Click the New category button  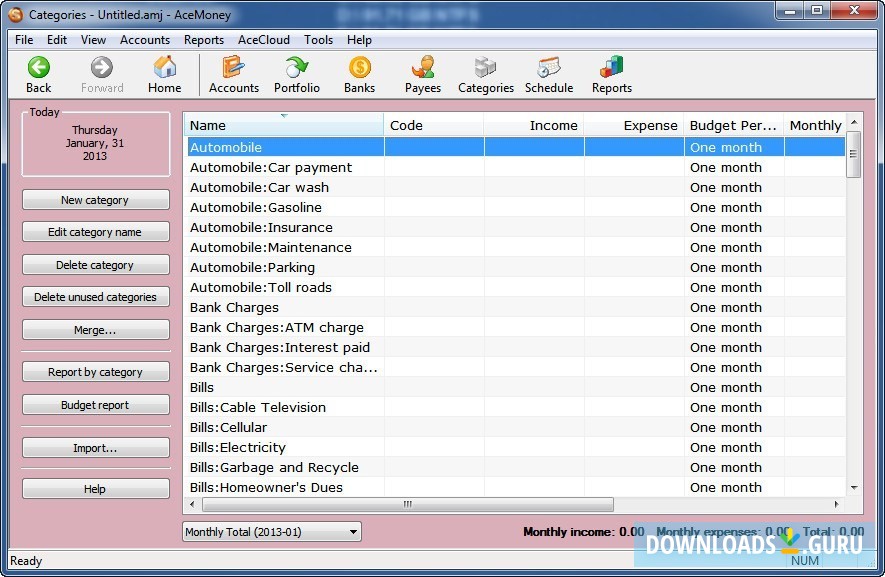[95, 200]
